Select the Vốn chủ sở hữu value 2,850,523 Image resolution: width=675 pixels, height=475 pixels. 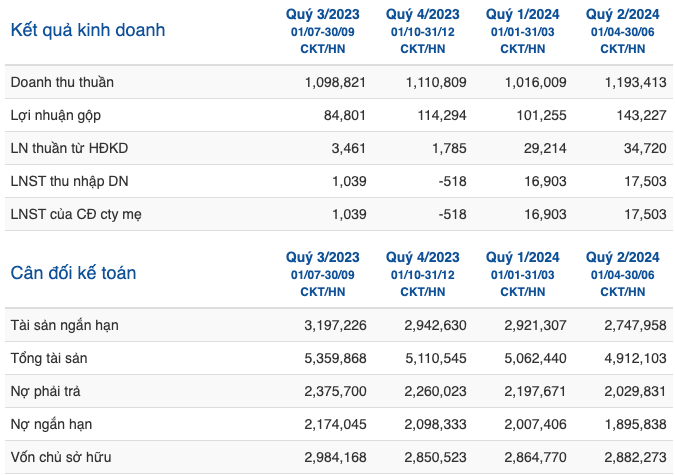[x=435, y=457]
